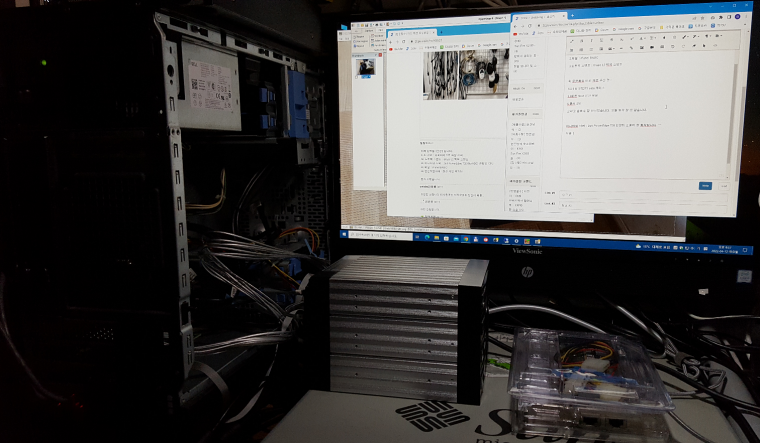The image size is (760, 443).
Task: Launch Microsoft Edge from the taskbar
Action: point(427,237)
